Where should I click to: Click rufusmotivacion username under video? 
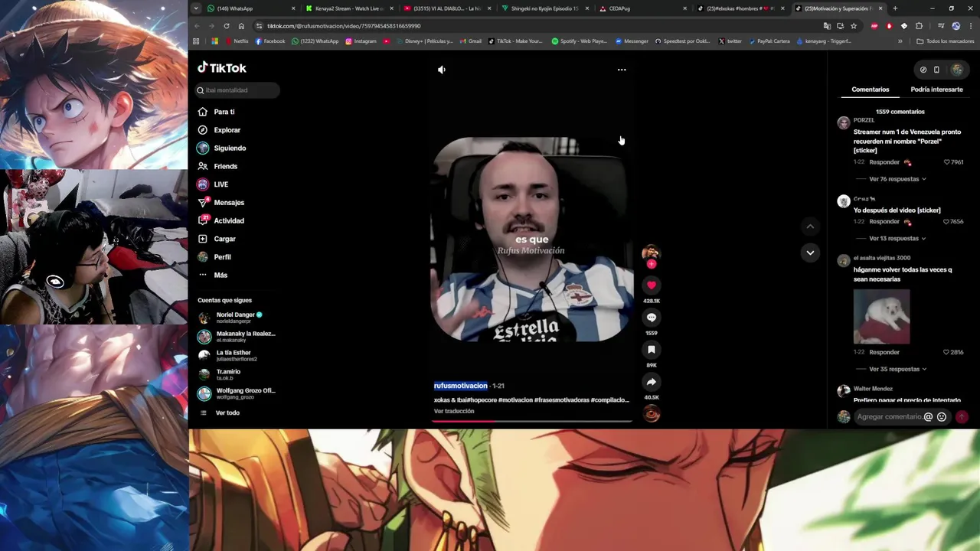pos(460,386)
